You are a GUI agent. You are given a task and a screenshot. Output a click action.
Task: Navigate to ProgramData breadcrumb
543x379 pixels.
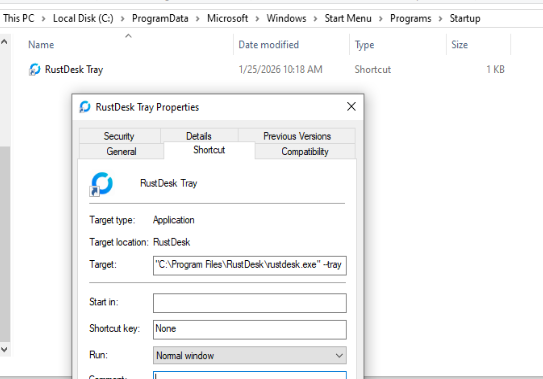[x=160, y=18]
